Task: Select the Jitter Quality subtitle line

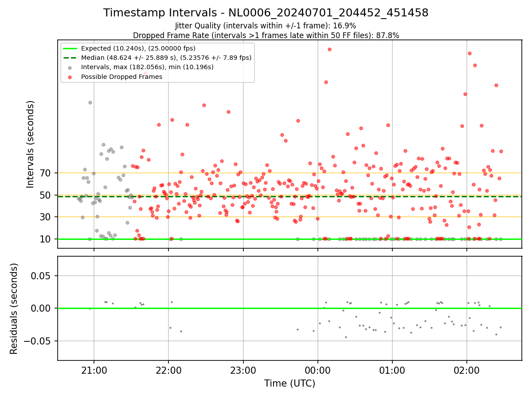Action: [266, 26]
